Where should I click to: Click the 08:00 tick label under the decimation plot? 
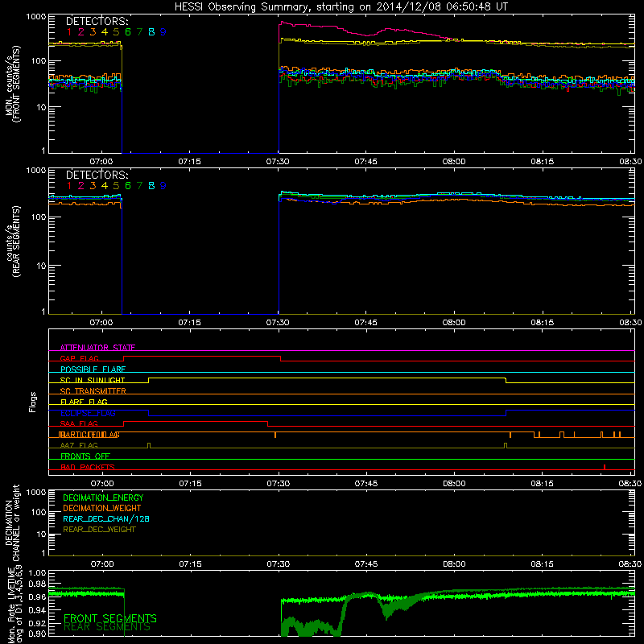454,564
